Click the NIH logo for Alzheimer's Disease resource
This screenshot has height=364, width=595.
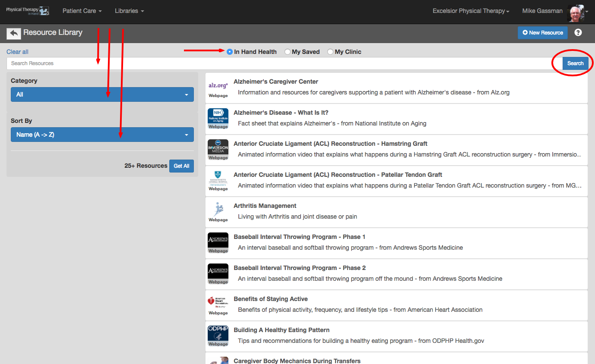218,116
